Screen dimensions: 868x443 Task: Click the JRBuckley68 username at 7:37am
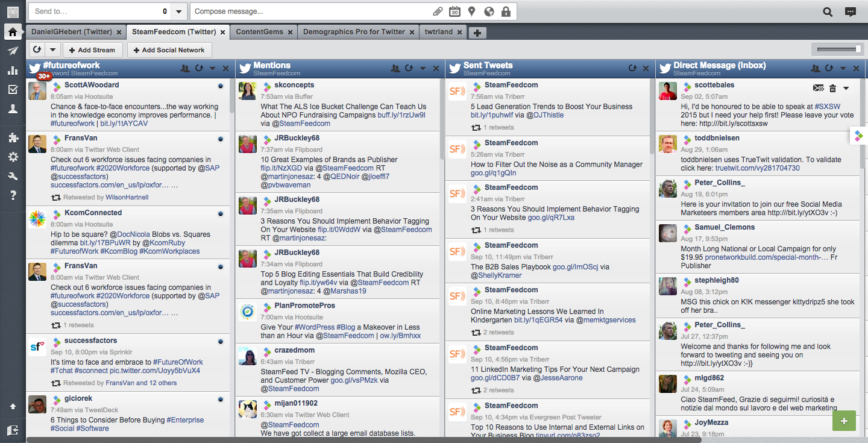point(297,138)
